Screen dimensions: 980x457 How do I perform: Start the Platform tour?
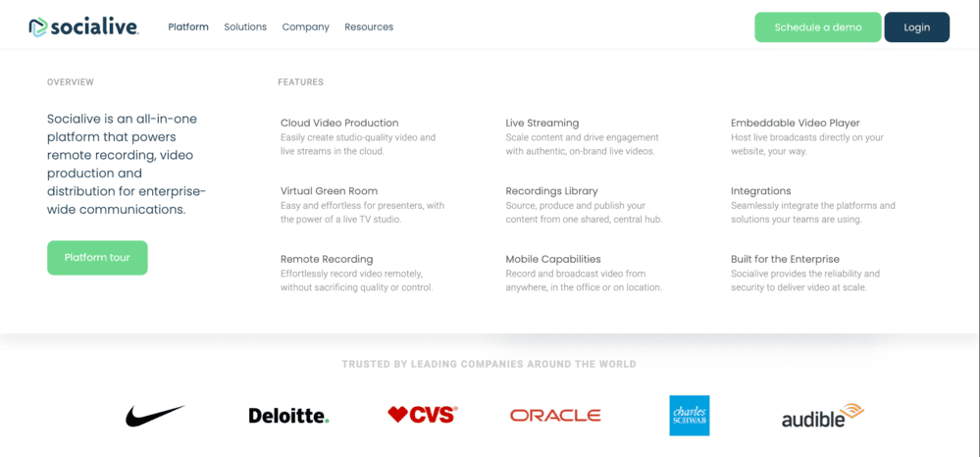click(97, 258)
